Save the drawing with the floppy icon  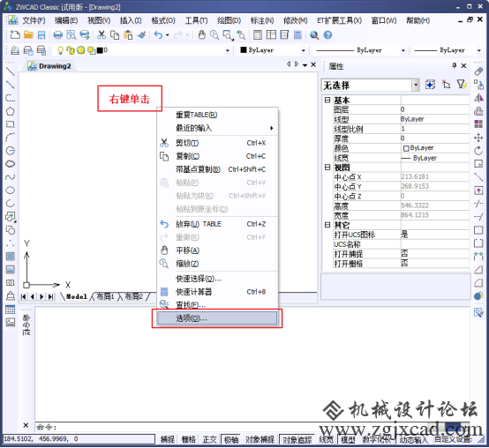41,35
